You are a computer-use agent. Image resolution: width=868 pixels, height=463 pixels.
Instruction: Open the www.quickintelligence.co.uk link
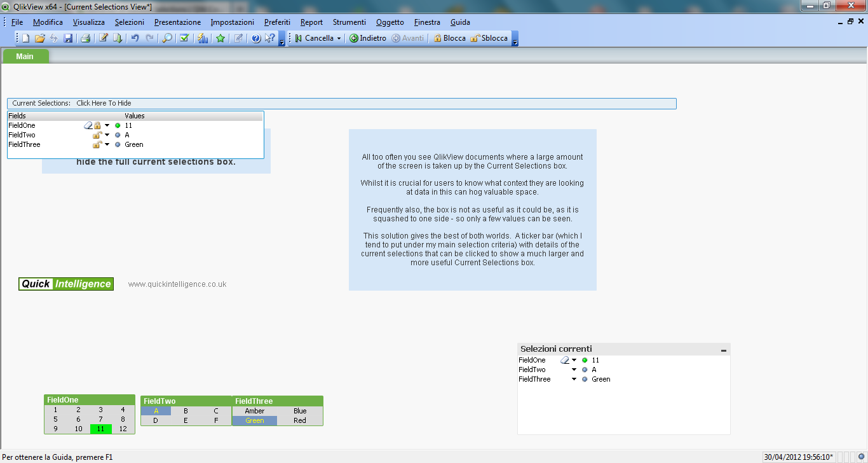pos(177,284)
